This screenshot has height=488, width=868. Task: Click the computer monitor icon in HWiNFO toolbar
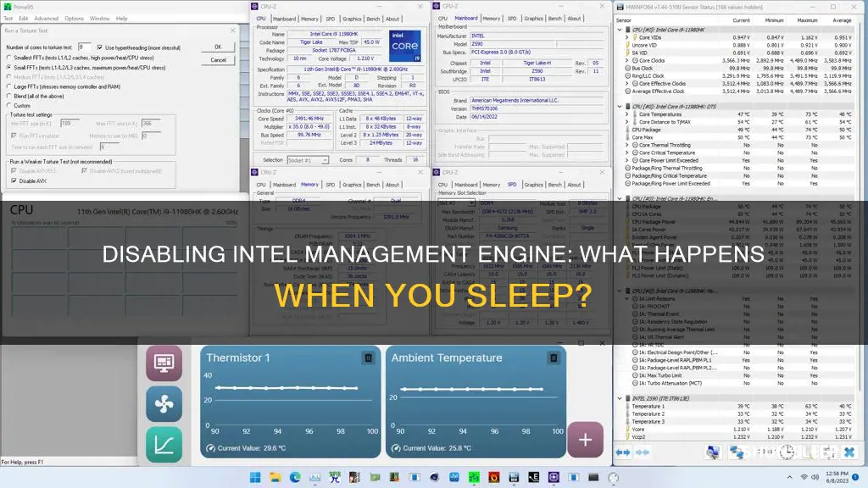click(713, 452)
